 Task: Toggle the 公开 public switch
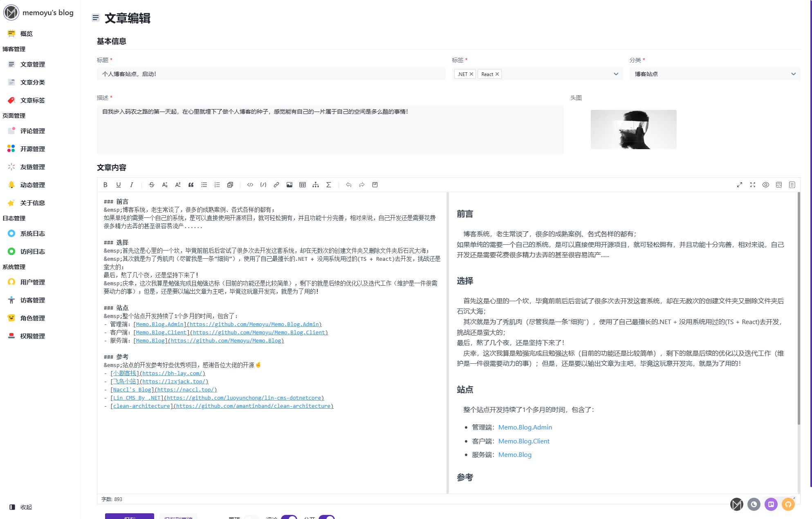click(327, 517)
